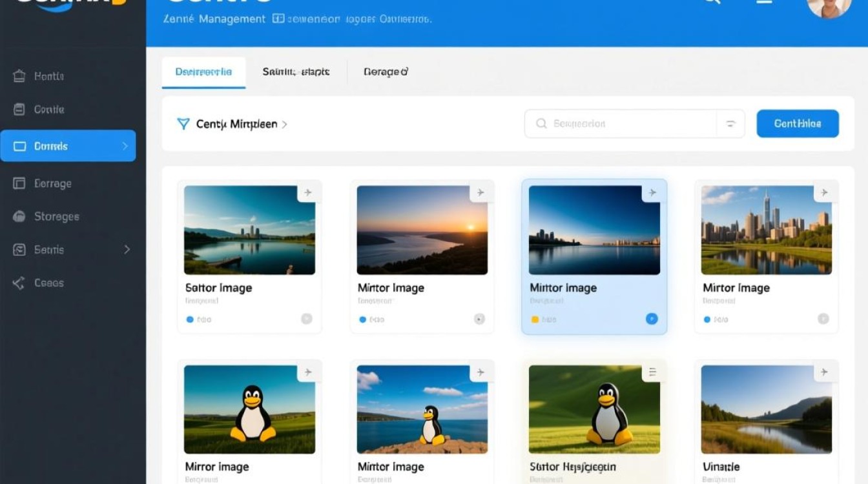Open the title on the highlighted blue card
868x484 pixels.
click(563, 288)
